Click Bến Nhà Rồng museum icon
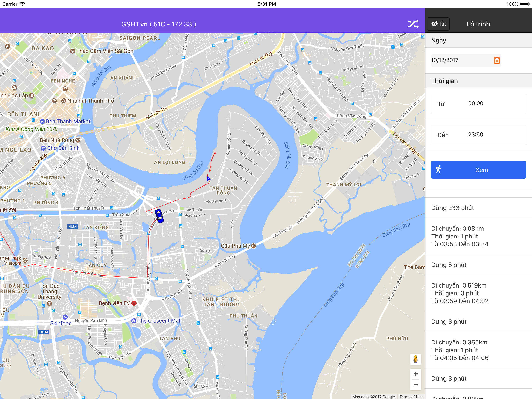The image size is (532, 399). [78, 140]
